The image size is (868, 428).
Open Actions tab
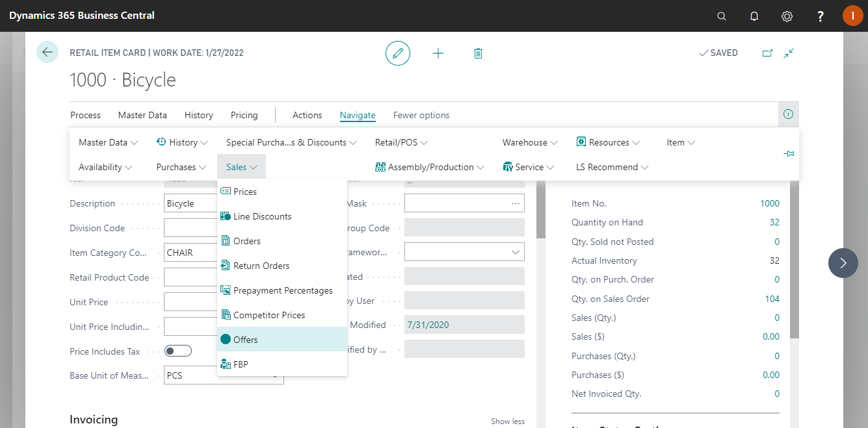tap(307, 115)
